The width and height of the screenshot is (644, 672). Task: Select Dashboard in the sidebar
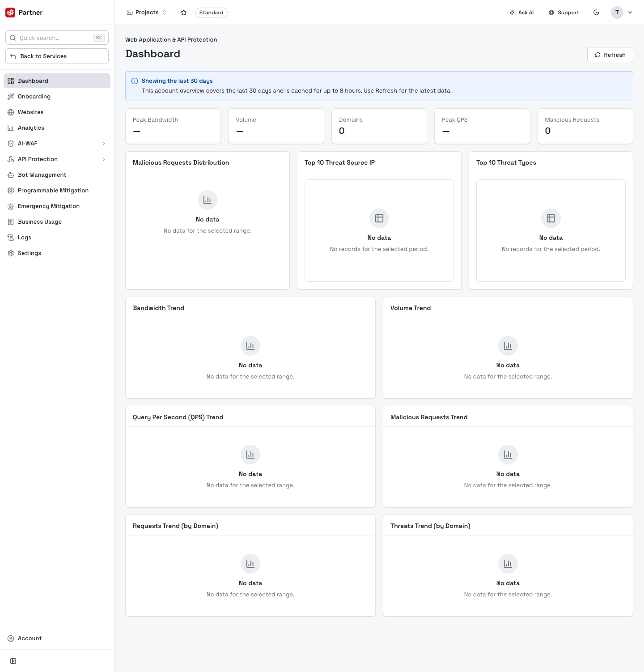coord(57,81)
